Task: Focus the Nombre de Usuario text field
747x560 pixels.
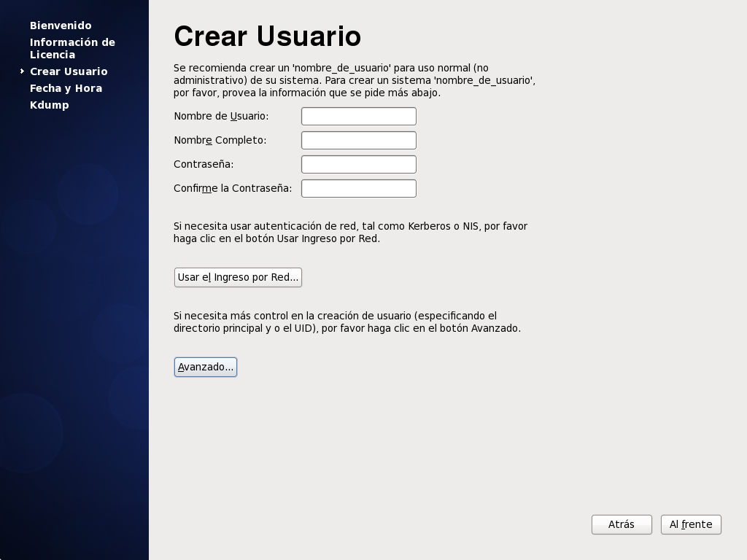Action: tap(358, 117)
